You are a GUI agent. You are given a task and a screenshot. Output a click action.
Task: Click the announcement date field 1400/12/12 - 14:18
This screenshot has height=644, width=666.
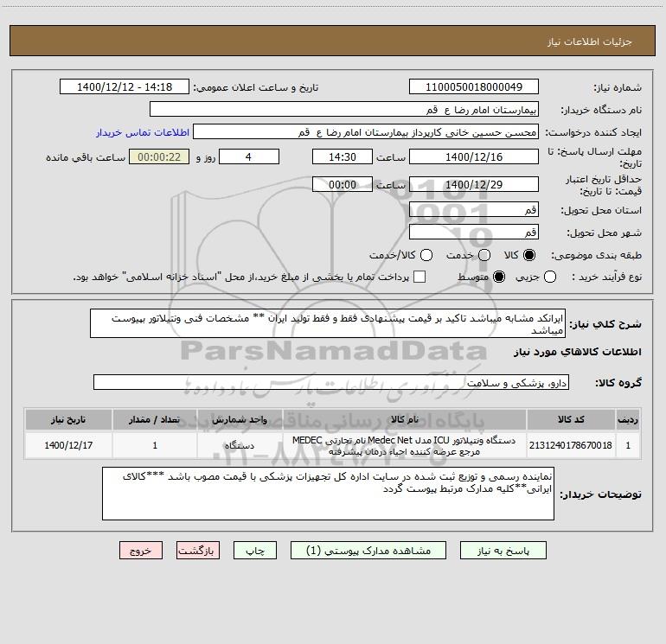(125, 87)
